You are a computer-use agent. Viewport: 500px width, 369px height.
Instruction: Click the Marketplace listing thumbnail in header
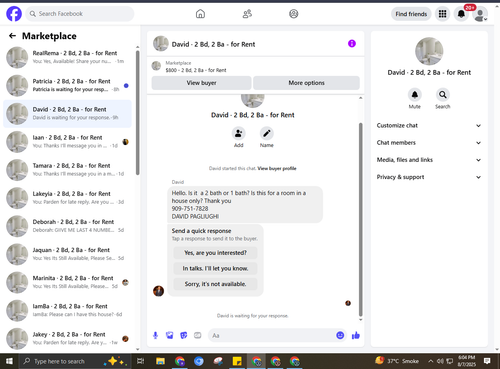156,66
